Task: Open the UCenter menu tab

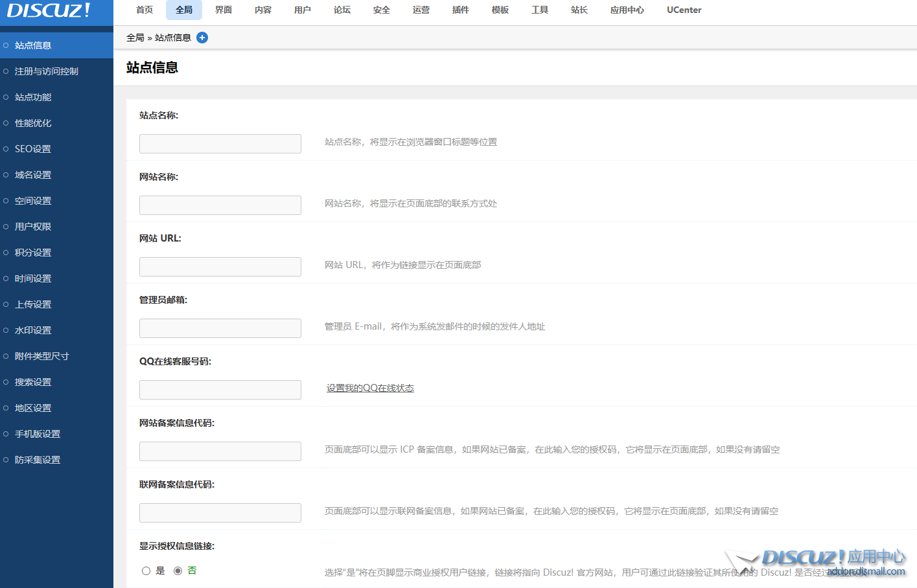Action: point(684,10)
